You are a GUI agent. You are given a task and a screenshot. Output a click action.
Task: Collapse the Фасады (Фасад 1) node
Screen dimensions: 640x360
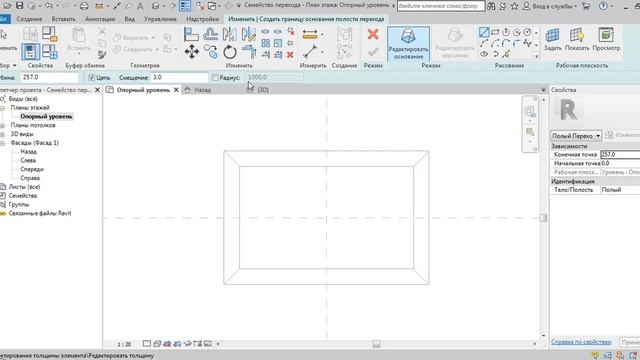click(2, 143)
